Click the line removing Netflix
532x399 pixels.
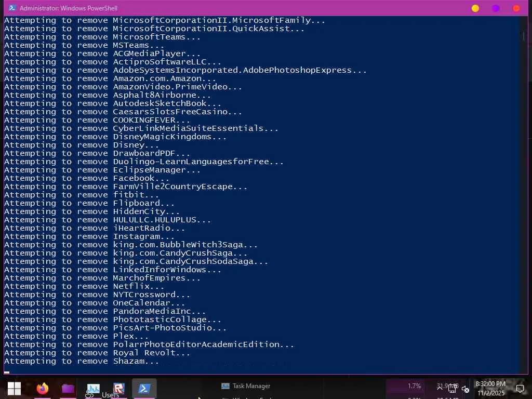click(84, 286)
